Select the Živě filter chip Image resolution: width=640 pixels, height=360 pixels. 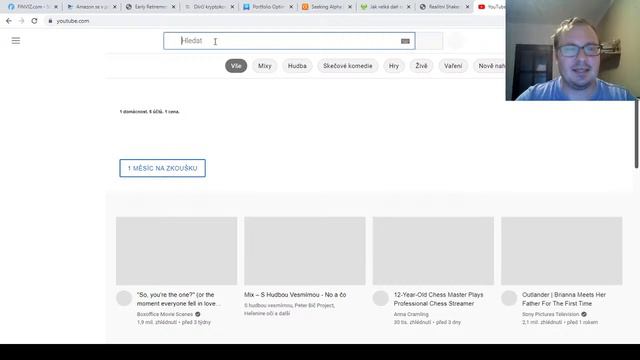pos(421,66)
